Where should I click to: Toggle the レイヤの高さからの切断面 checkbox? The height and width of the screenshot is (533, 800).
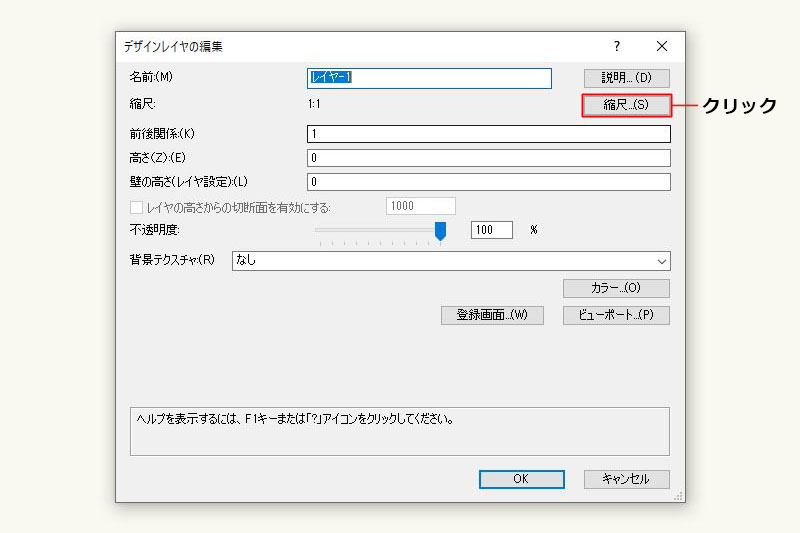click(x=136, y=208)
